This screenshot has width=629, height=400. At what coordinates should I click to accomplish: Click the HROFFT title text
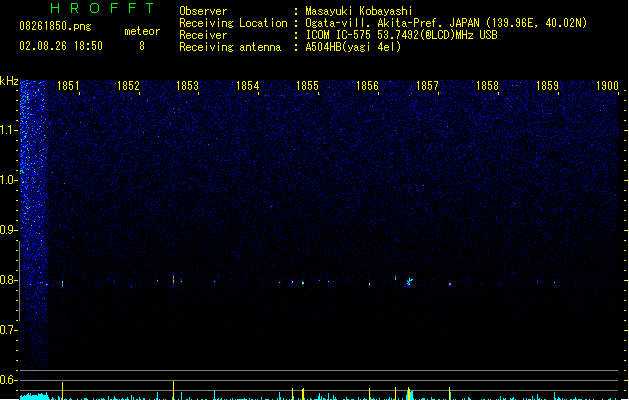103,8
